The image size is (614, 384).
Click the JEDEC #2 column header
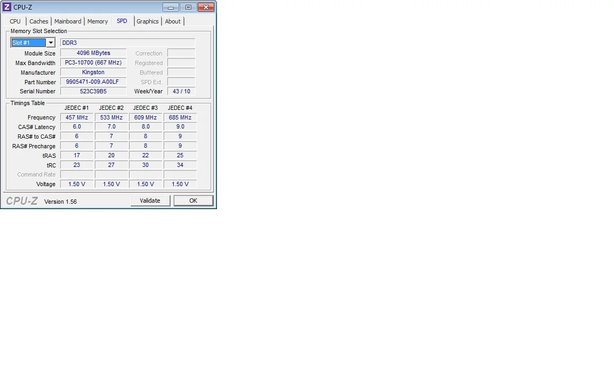pyautogui.click(x=111, y=108)
